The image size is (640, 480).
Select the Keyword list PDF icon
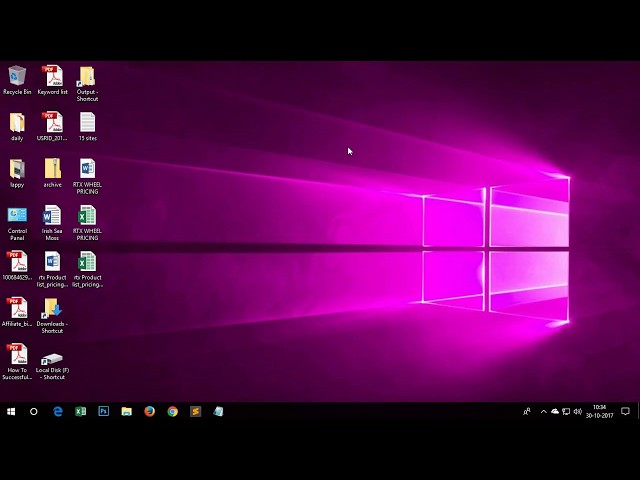(52, 80)
